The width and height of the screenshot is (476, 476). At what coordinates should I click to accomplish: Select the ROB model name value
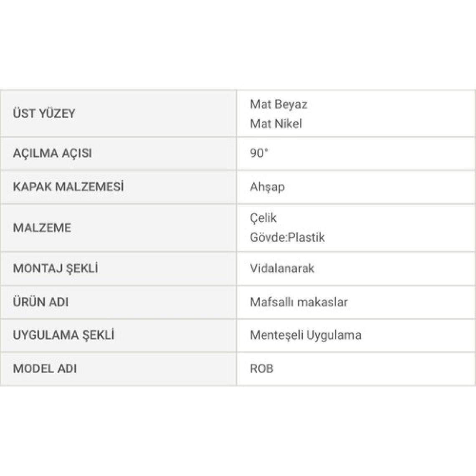pyautogui.click(x=262, y=369)
